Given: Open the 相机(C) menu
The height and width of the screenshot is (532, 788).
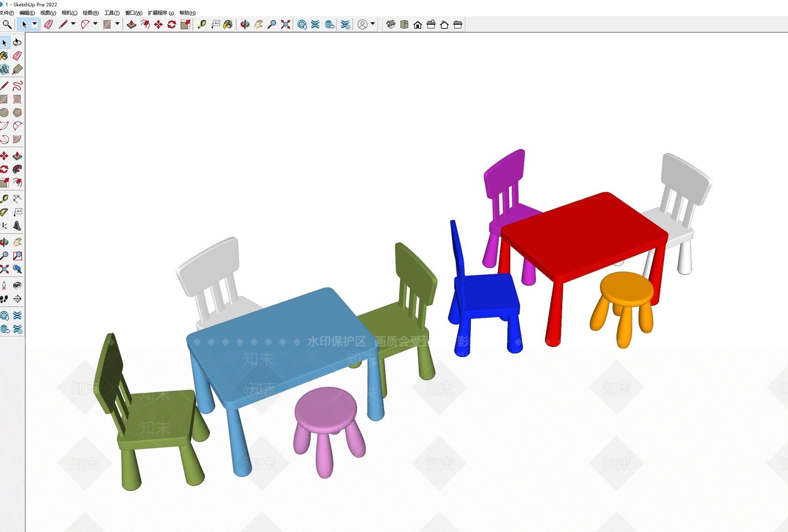Looking at the screenshot, I should click(69, 13).
